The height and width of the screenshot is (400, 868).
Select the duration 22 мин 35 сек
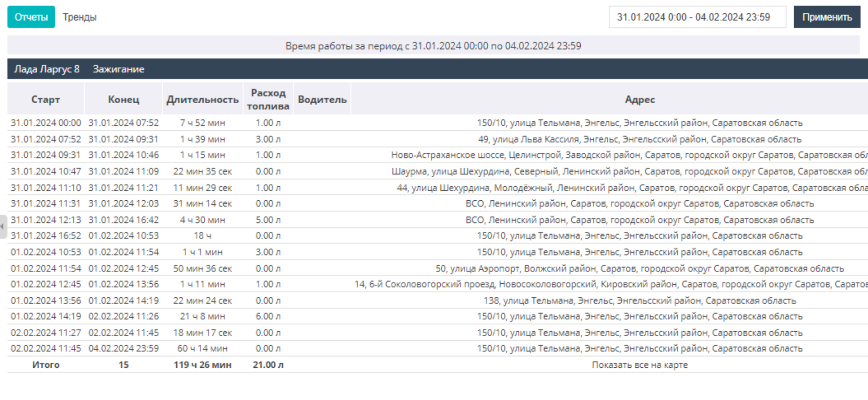[203, 171]
